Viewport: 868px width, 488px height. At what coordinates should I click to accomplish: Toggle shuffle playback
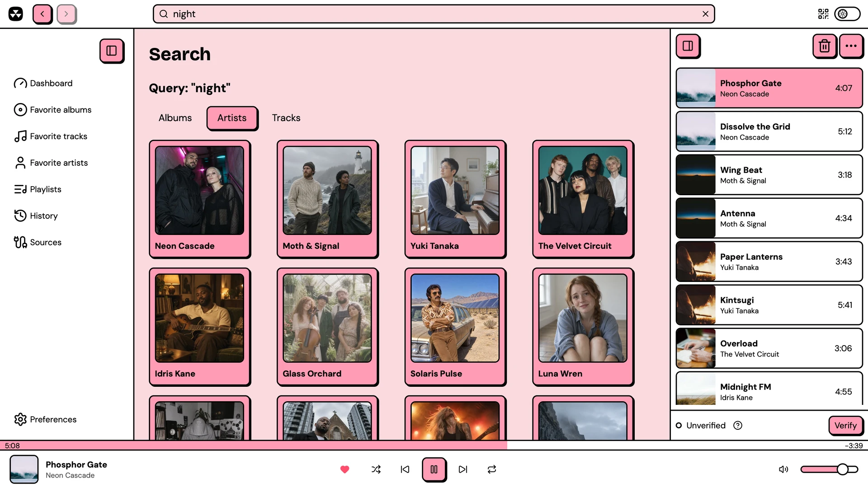click(x=376, y=469)
